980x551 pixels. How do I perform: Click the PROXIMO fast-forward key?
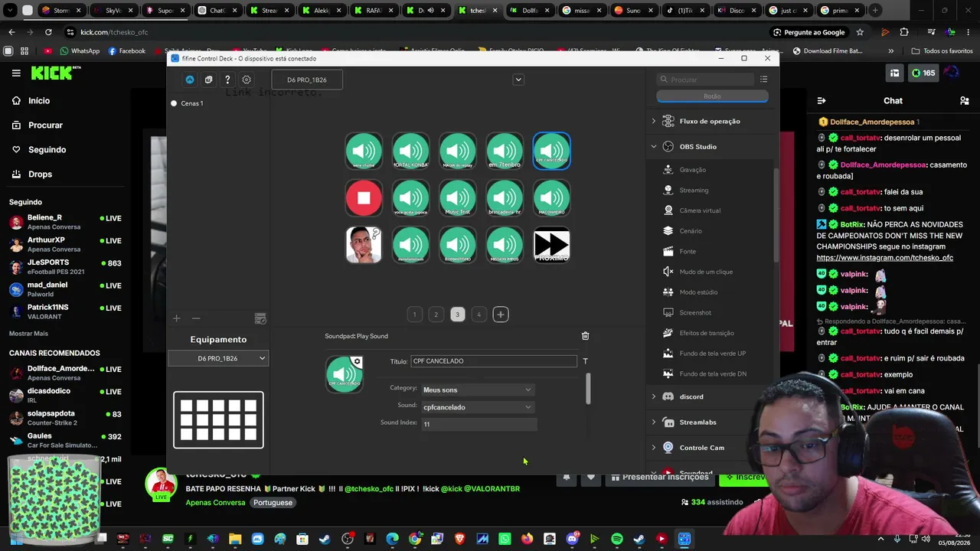click(x=551, y=245)
